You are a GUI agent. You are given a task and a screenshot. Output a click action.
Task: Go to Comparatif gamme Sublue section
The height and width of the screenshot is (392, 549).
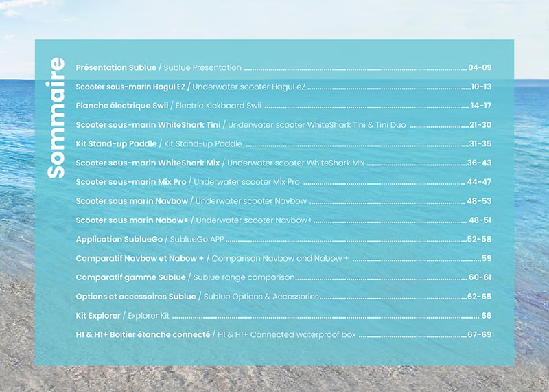[x=130, y=277]
